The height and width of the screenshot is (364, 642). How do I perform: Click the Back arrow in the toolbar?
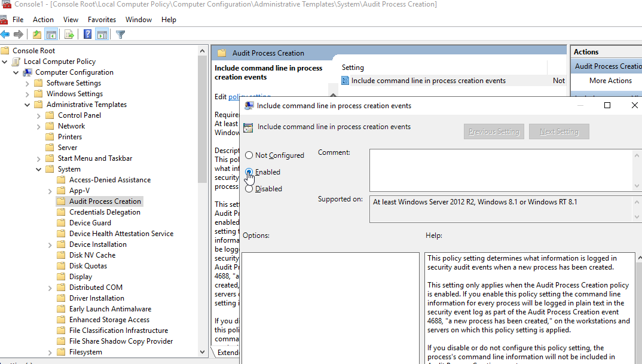coord(5,35)
